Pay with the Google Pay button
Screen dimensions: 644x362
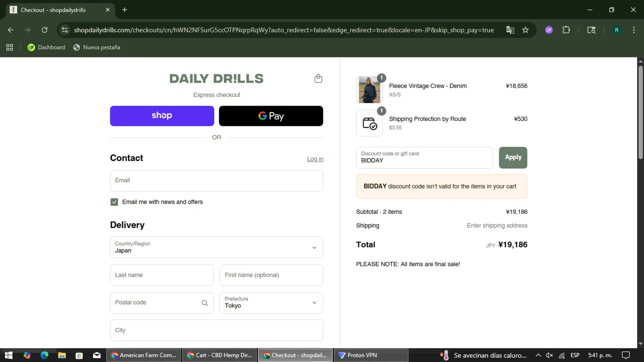[x=271, y=116]
